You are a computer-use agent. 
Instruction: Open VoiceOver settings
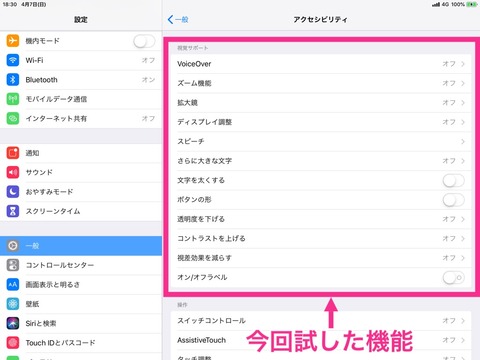point(321,64)
